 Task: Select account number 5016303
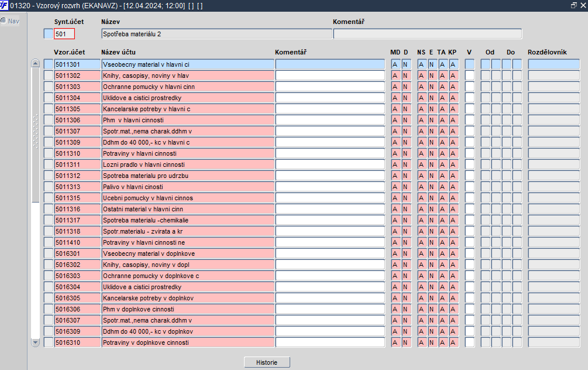(77, 275)
